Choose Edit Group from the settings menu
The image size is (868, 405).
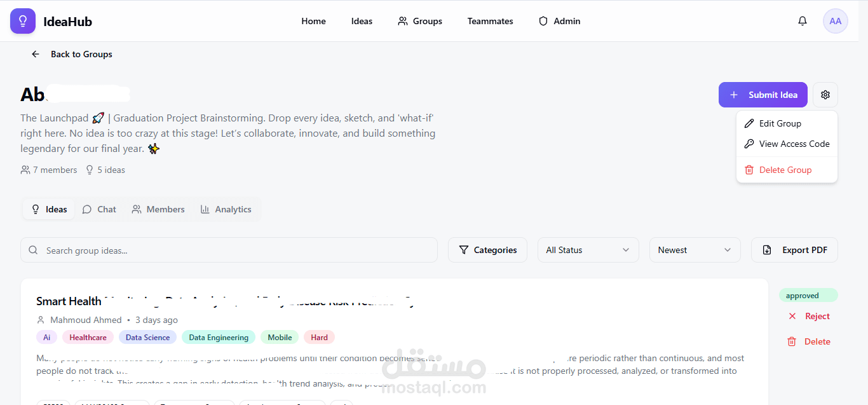coord(787,123)
